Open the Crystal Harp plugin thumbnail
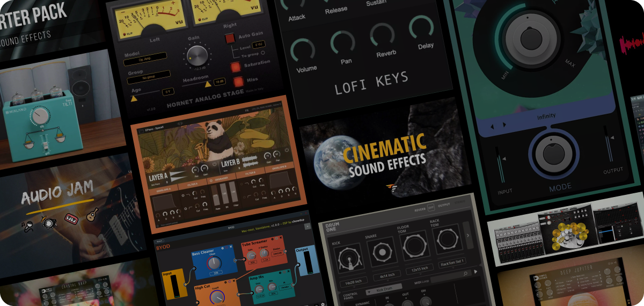Screen dimensions: 644x306 click(x=78, y=283)
